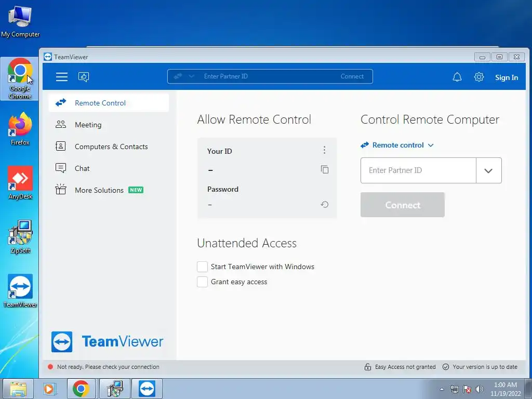This screenshot has height=399, width=532.
Task: Click the Chat speech bubble icon
Action: [61, 168]
